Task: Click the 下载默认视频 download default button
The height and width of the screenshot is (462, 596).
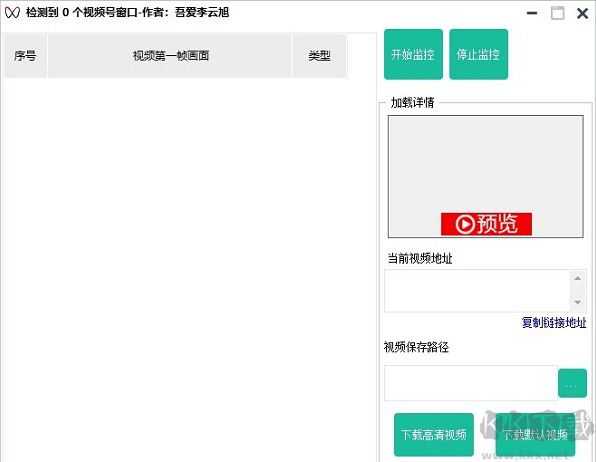Action: (535, 435)
